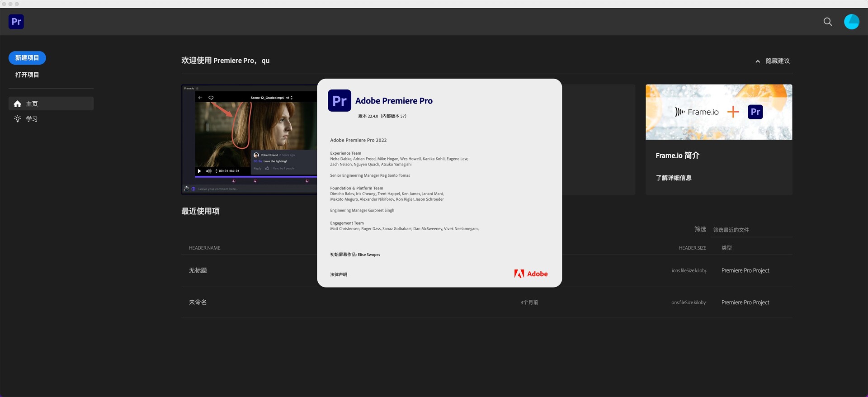Collapse suggestions with 隐藏建议 chevron

click(758, 61)
